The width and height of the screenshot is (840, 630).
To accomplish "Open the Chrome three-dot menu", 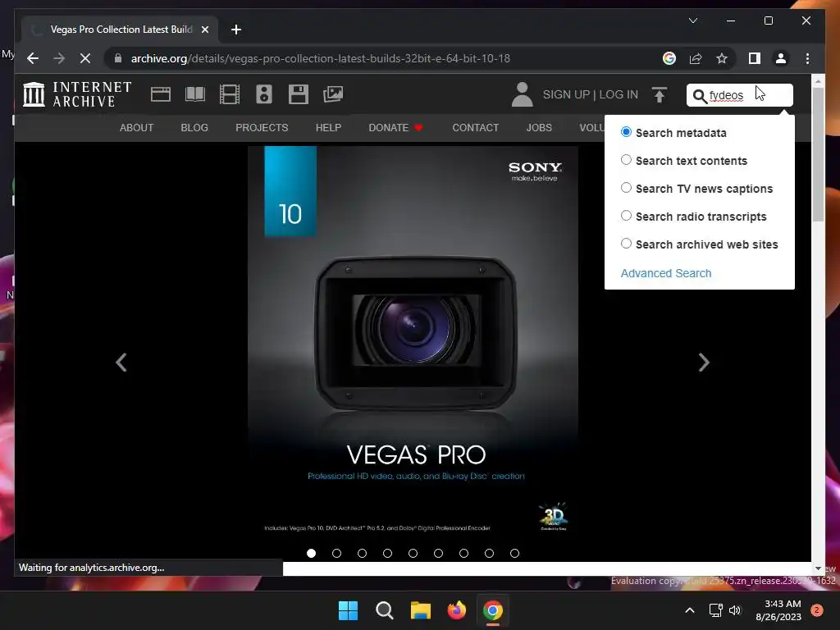I will [x=807, y=58].
